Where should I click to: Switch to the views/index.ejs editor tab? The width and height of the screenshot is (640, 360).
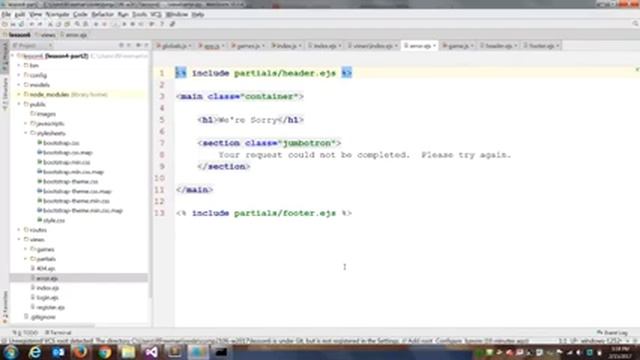372,46
